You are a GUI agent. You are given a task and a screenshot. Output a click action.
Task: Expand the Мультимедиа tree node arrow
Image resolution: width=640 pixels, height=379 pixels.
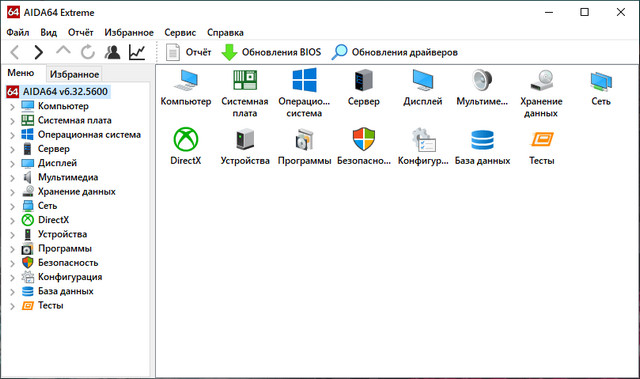coord(12,178)
